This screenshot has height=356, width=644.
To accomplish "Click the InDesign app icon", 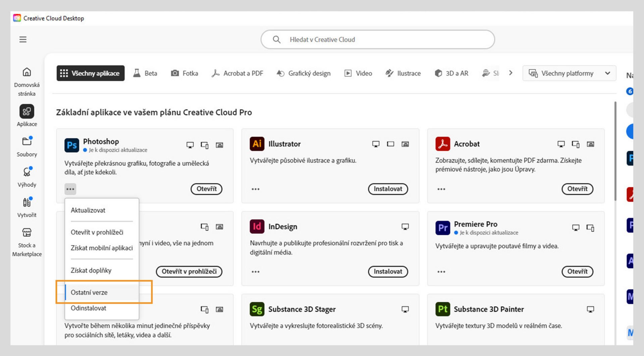I will (x=257, y=226).
